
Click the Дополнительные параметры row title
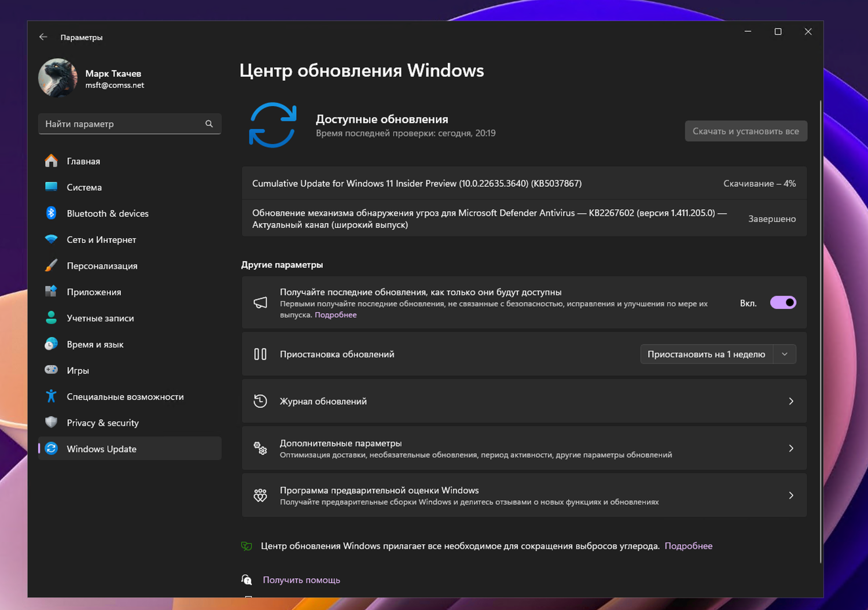tap(341, 443)
